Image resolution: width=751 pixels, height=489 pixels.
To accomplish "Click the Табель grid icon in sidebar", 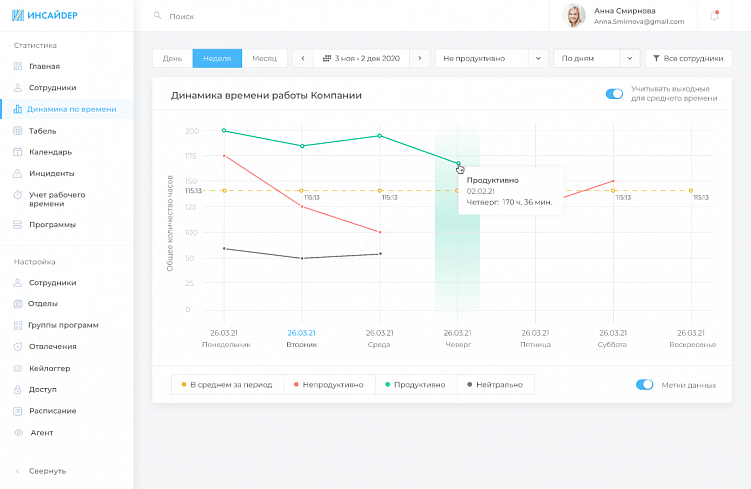I will click(18, 131).
